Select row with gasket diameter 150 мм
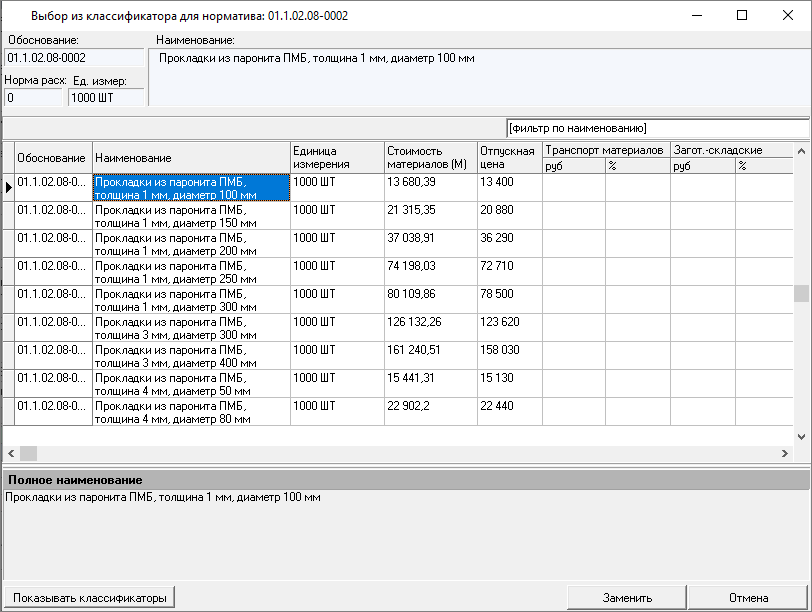812x612 pixels. coord(191,216)
